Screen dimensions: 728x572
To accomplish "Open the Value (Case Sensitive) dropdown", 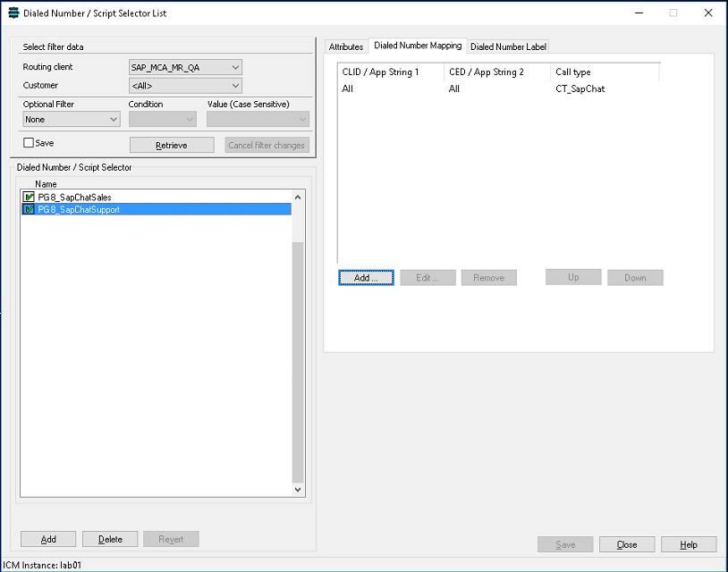I will (x=258, y=119).
